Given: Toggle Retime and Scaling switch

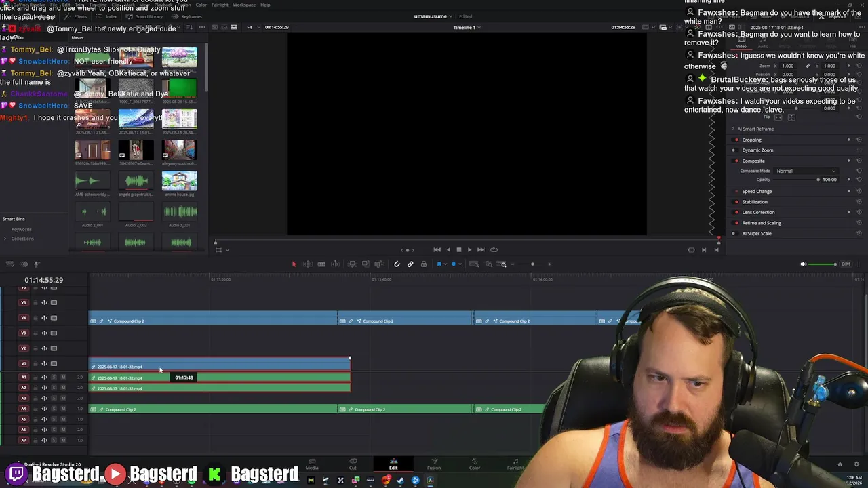Looking at the screenshot, I should (x=736, y=223).
